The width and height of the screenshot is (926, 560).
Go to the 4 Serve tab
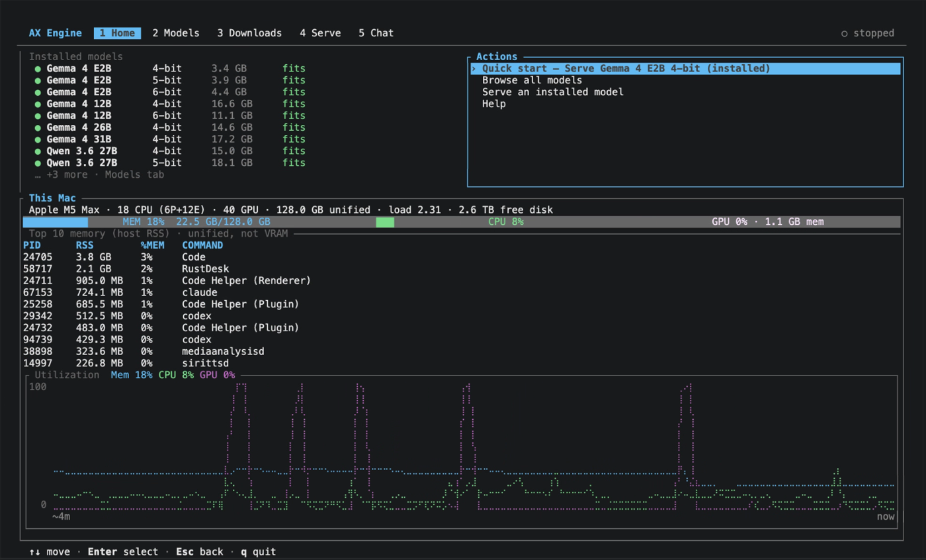(x=320, y=33)
